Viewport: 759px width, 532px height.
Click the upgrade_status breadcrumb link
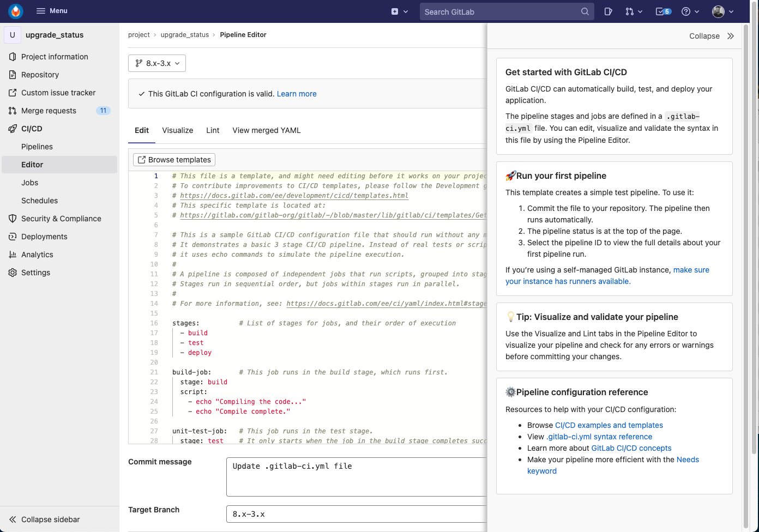tap(185, 35)
